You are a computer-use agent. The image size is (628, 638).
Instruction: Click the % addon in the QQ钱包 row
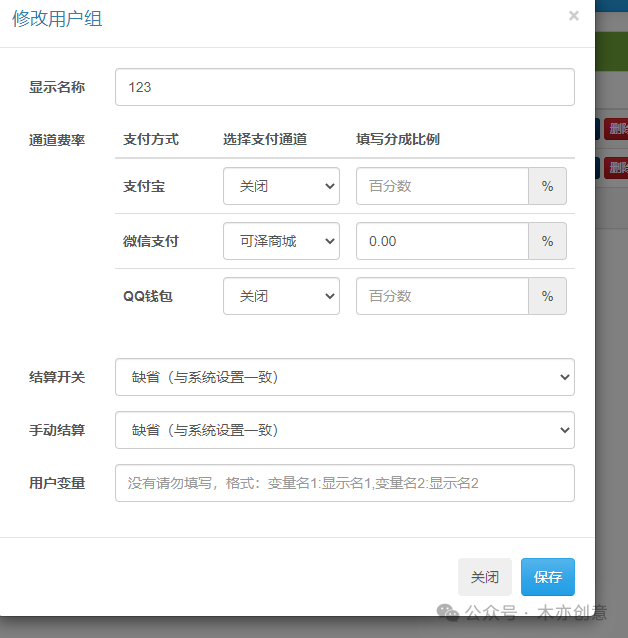click(547, 296)
